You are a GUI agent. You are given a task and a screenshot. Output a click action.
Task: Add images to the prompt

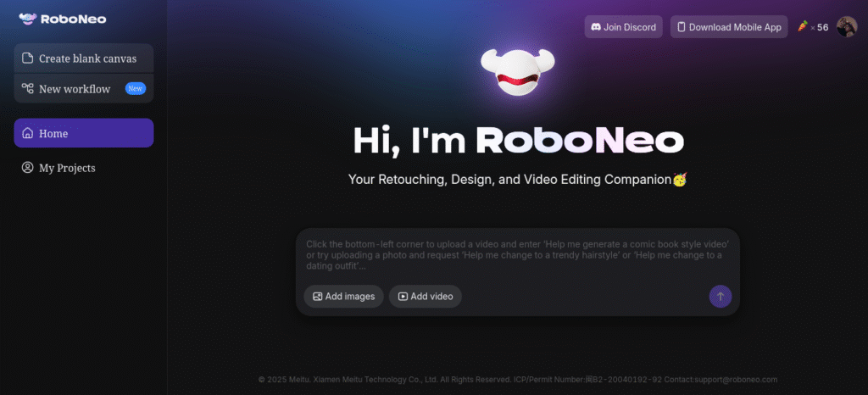point(344,297)
